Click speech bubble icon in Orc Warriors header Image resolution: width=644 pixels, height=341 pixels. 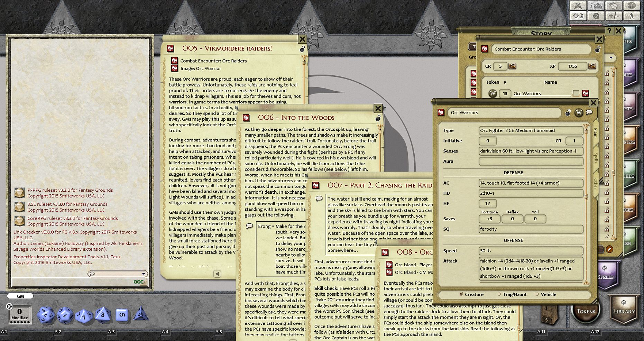click(x=589, y=112)
